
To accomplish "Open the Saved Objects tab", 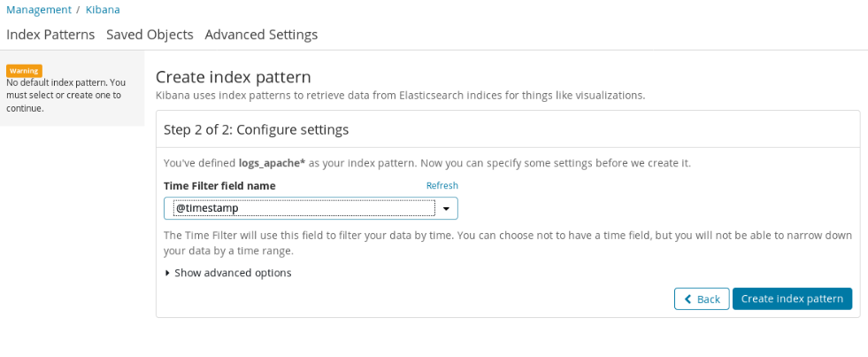I will 150,35.
